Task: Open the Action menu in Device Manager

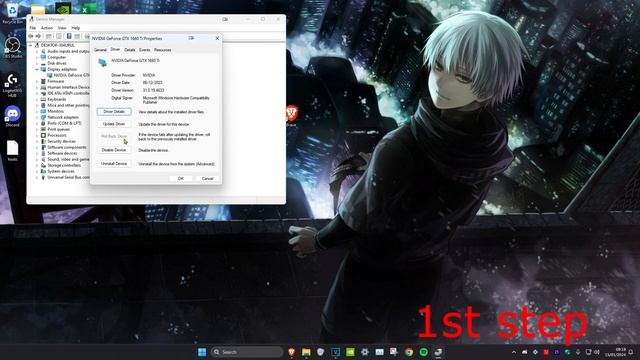Action: [47, 28]
